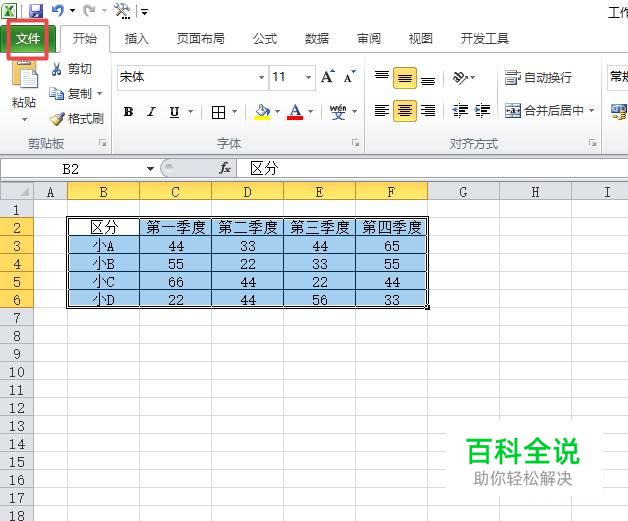Click the increase indent icon
628x521 pixels.
tap(482, 110)
